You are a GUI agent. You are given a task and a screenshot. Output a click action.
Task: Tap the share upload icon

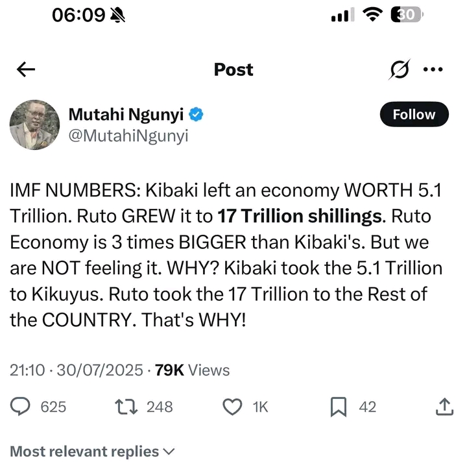click(444, 407)
